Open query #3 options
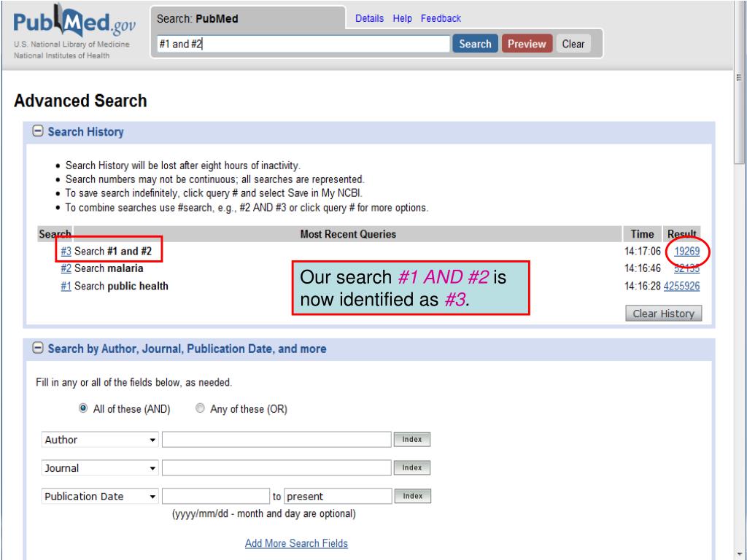The height and width of the screenshot is (560, 747). click(66, 251)
